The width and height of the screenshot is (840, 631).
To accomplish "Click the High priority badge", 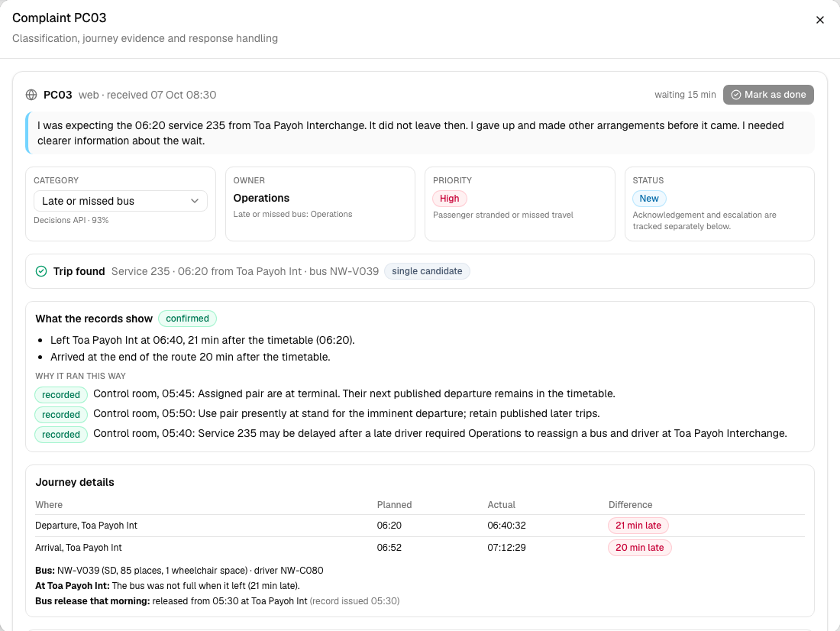I will (x=450, y=199).
